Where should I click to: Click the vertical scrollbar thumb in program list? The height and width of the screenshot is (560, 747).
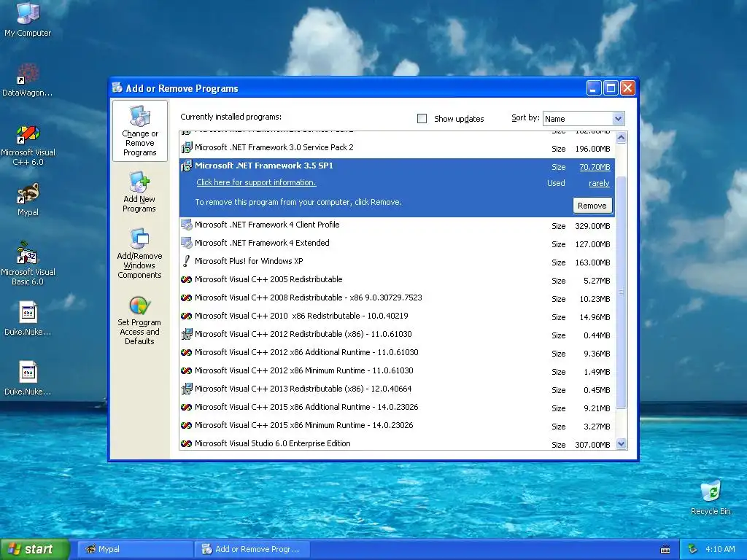point(621,292)
